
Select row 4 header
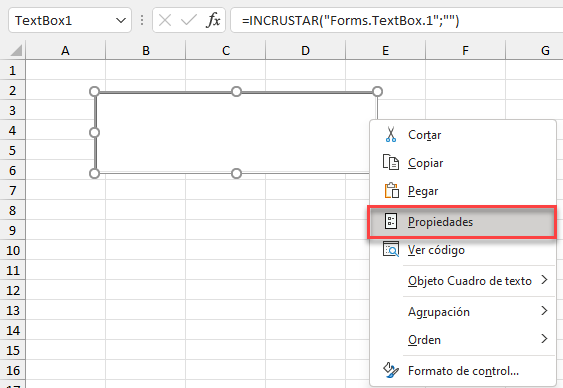13,130
